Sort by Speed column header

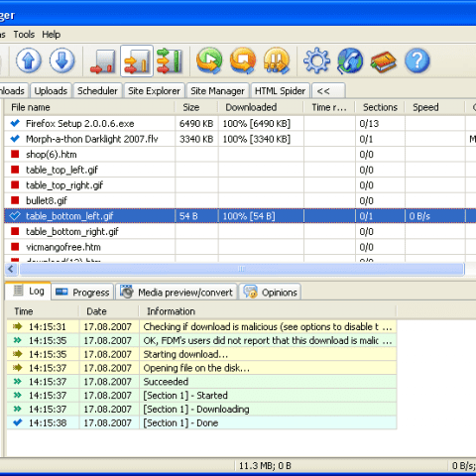pyautogui.click(x=434, y=107)
